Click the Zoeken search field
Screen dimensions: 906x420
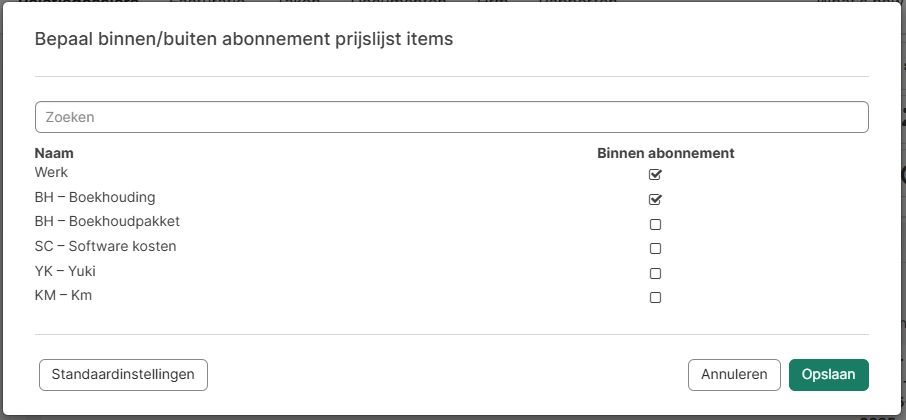pos(451,117)
